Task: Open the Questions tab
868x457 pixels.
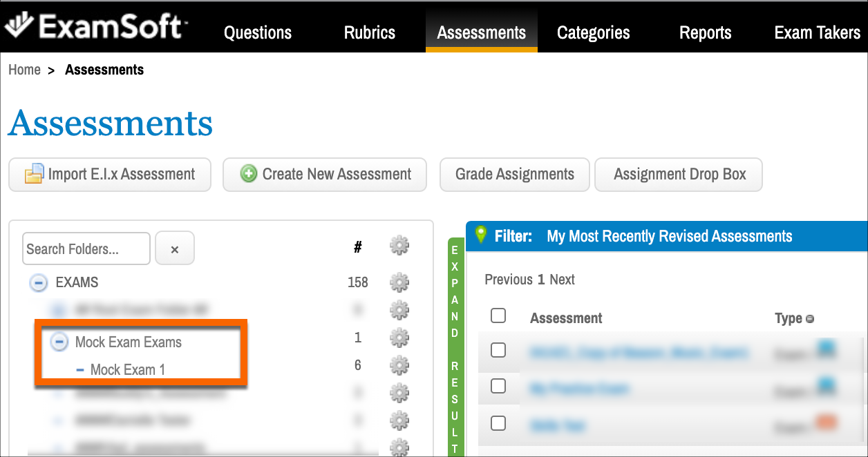Action: (x=258, y=32)
